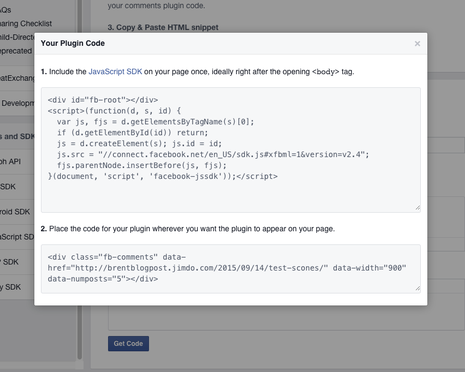The height and width of the screenshot is (372, 465).
Task: Open the JavaScript SDK link
Action: (115, 72)
